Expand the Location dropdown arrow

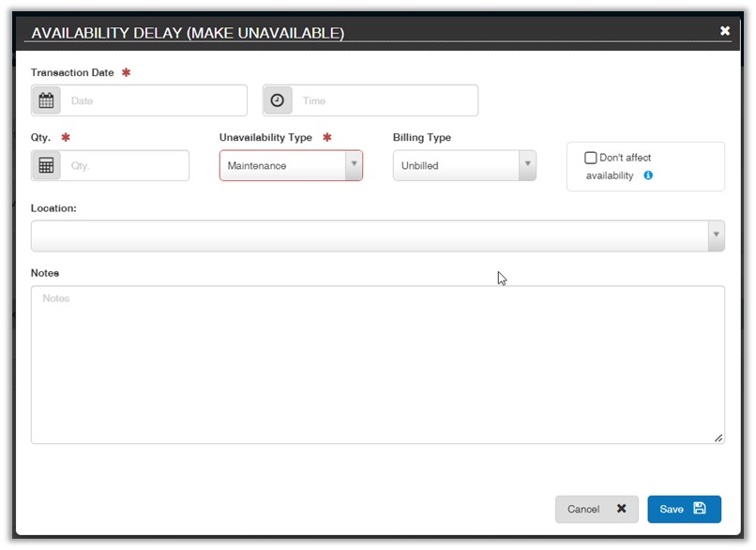point(717,236)
